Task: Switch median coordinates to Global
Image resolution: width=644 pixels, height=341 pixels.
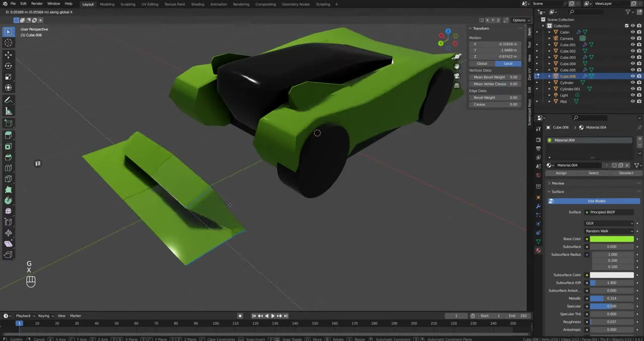Action: pos(482,63)
